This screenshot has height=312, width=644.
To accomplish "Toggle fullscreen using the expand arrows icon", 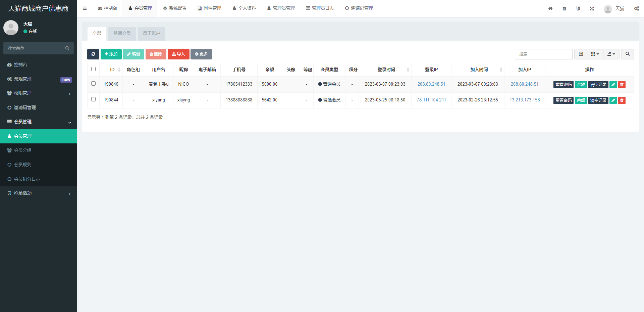I will click(592, 8).
